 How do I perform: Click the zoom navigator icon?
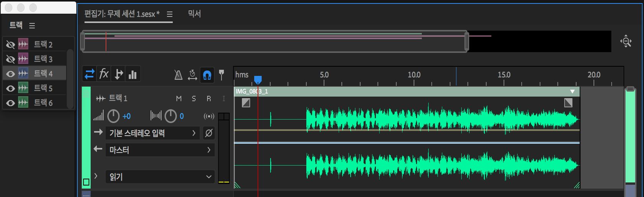click(x=626, y=41)
